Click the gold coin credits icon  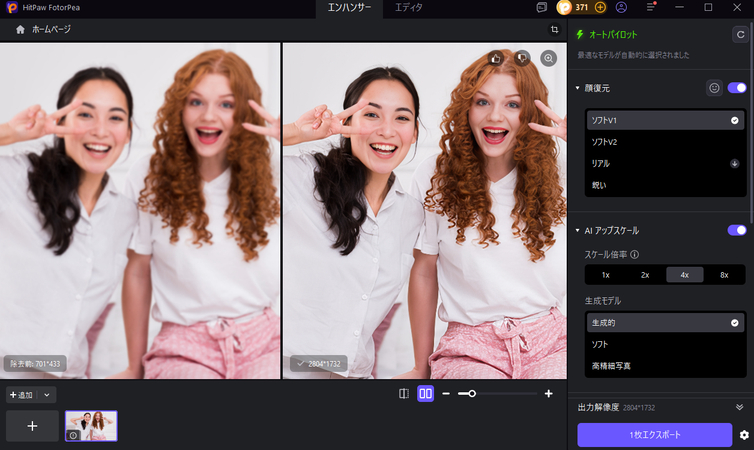pyautogui.click(x=564, y=7)
